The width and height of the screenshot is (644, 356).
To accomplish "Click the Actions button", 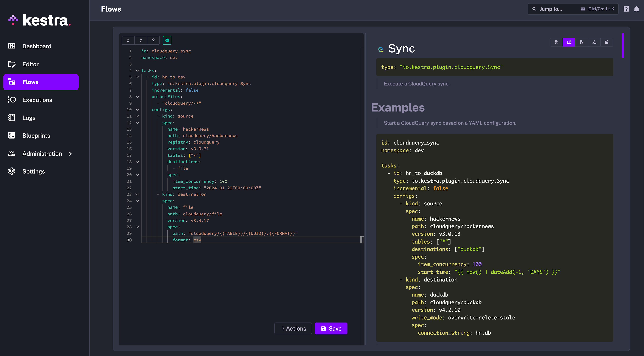I will pos(294,328).
